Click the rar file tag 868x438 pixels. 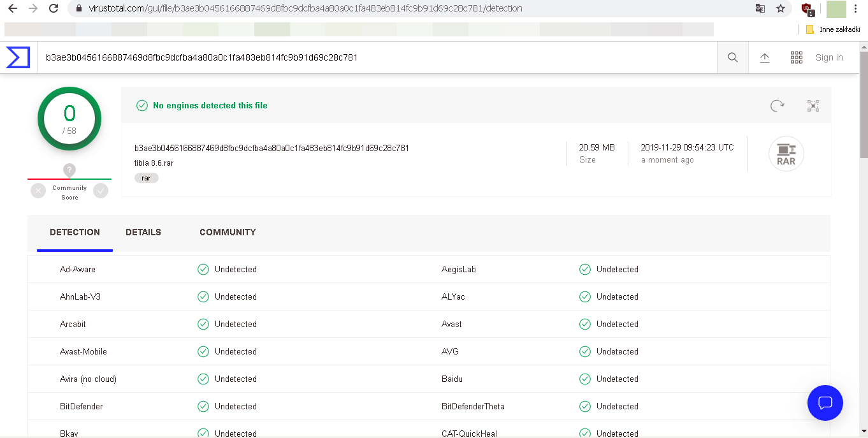pos(146,178)
